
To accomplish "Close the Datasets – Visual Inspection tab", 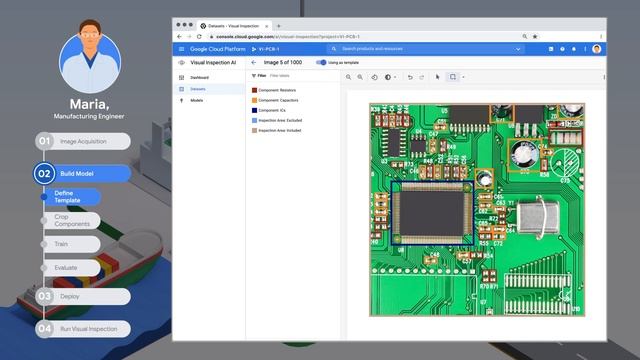I will (267, 26).
